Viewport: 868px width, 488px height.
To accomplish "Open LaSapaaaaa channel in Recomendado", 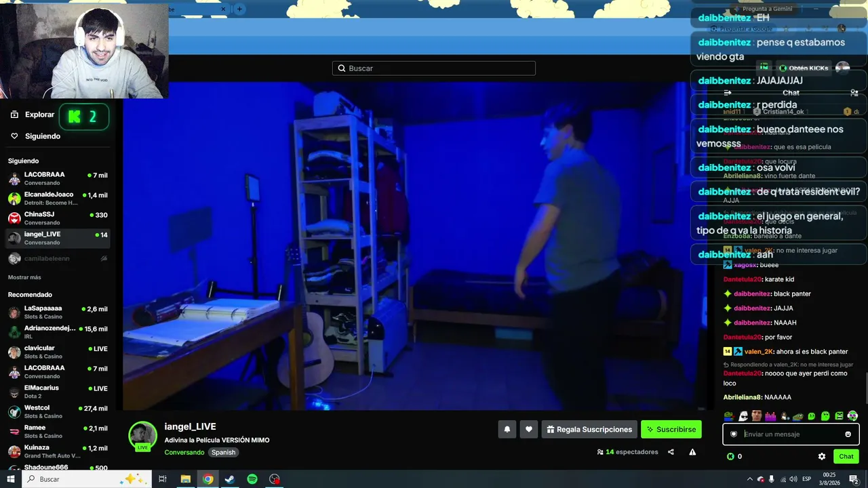I will tap(58, 312).
